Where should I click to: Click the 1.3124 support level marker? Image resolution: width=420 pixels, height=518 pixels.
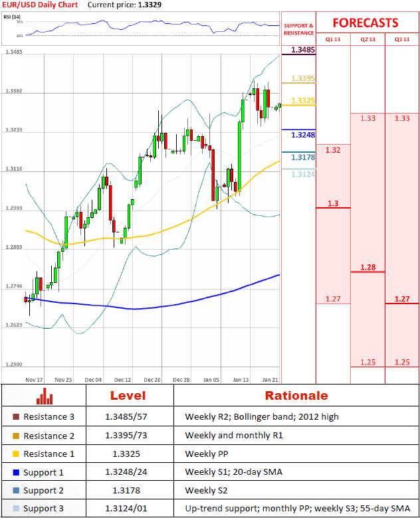point(303,174)
